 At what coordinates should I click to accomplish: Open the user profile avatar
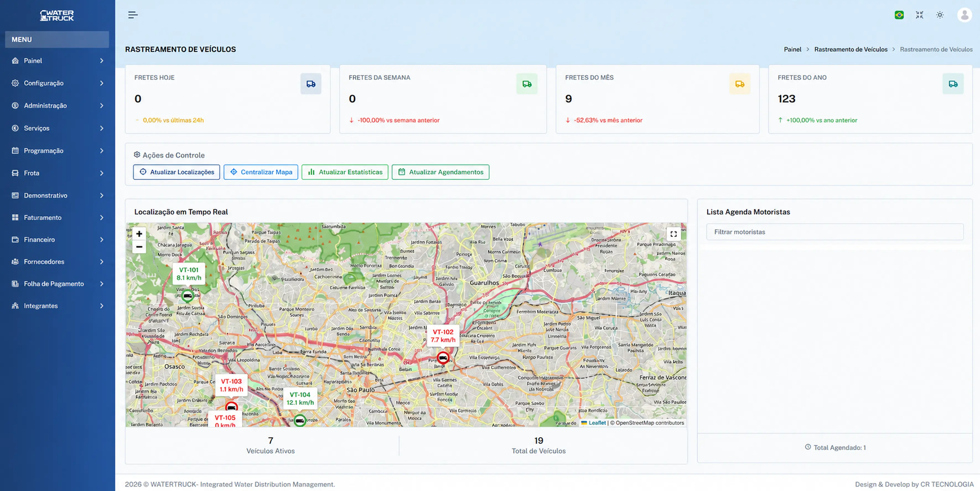[x=965, y=15]
